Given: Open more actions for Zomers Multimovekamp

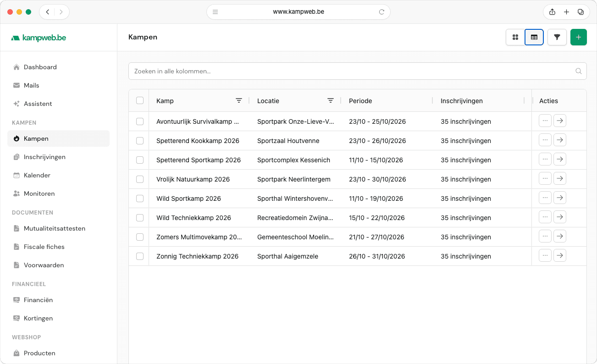Looking at the screenshot, I should pyautogui.click(x=545, y=237).
